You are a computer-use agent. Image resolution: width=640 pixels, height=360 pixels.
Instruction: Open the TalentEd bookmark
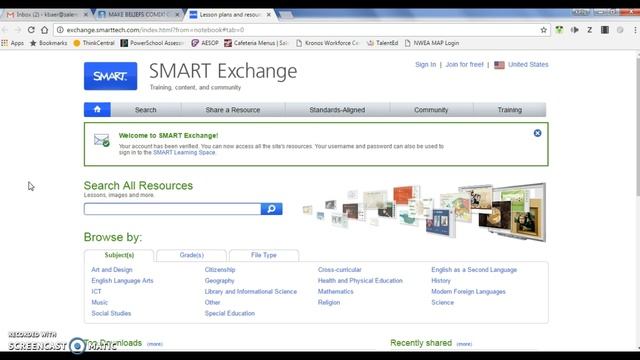tap(383, 43)
